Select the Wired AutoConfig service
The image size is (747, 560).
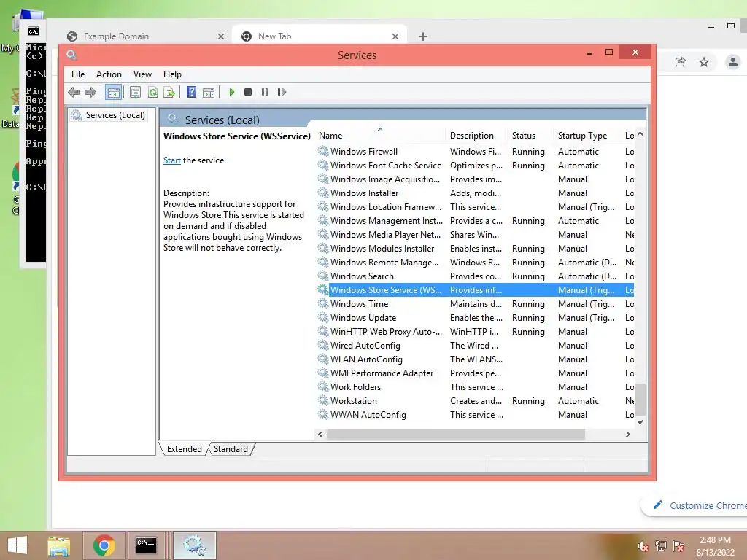click(x=476, y=345)
